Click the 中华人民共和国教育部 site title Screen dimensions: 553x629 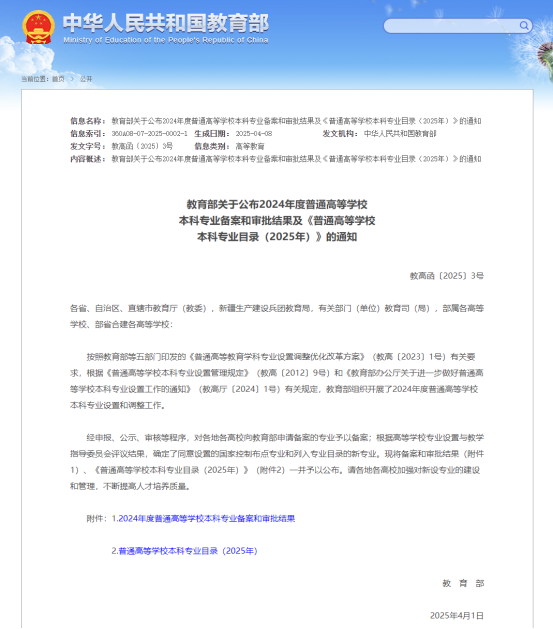(166, 23)
